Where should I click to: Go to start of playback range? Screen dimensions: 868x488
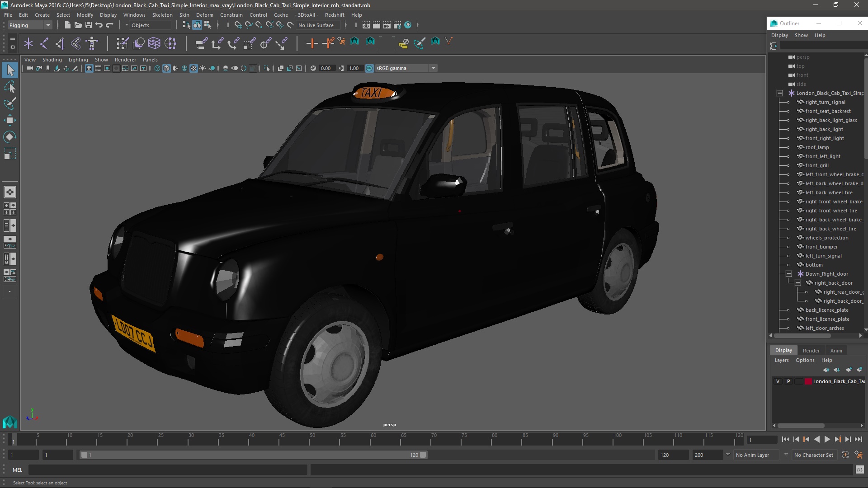(x=786, y=439)
